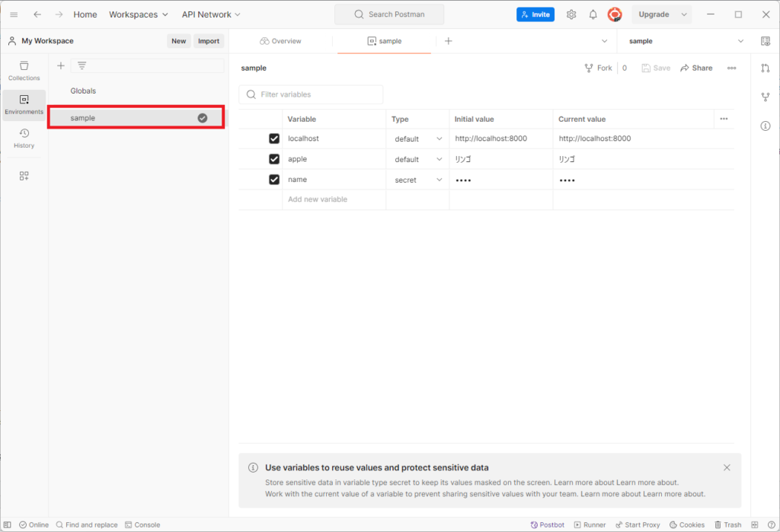780x532 pixels.
Task: Open environment quick look icon
Action: point(766,41)
